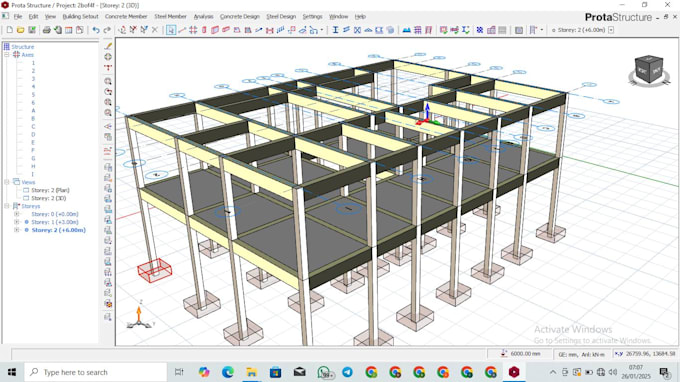Show hidden system tray icons
Viewport: 680px width, 382px height.
553,372
